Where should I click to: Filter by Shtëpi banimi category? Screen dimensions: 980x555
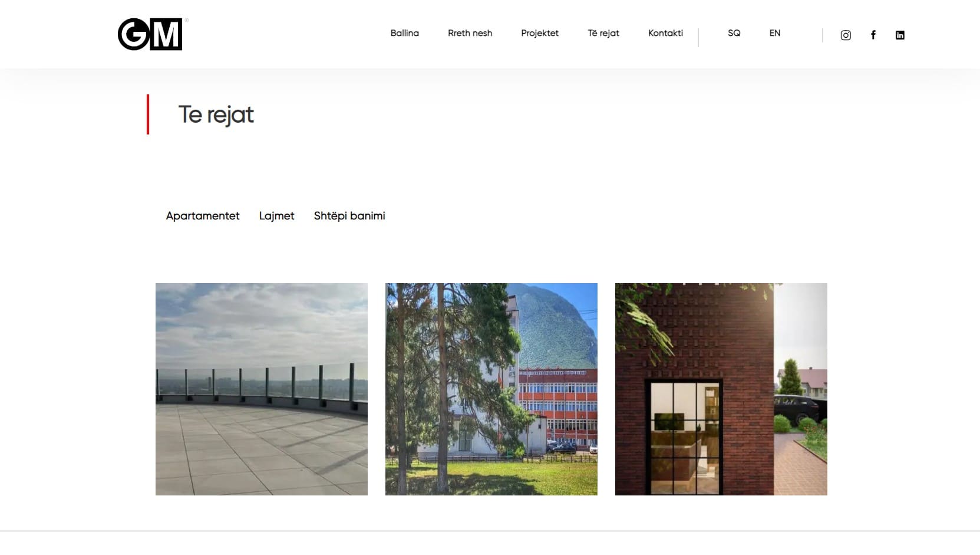[x=349, y=216]
